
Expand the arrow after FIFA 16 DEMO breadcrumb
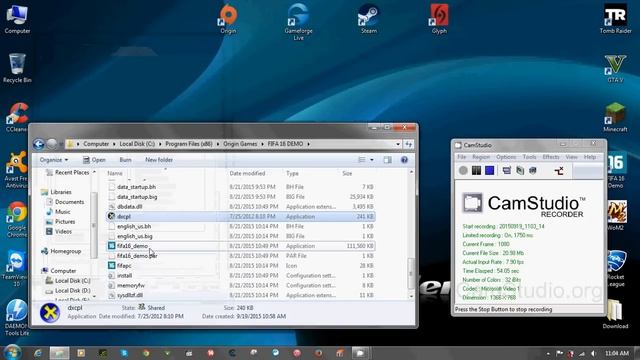pyautogui.click(x=309, y=144)
